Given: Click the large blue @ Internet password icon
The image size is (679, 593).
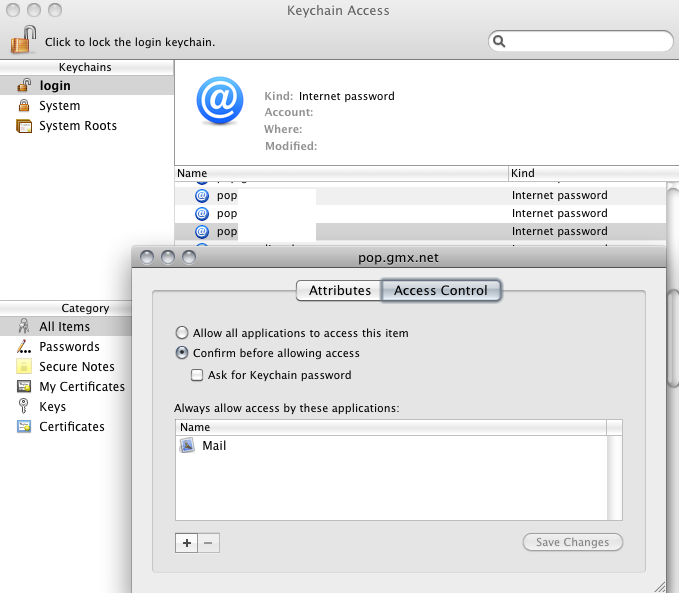Looking at the screenshot, I should (x=220, y=100).
